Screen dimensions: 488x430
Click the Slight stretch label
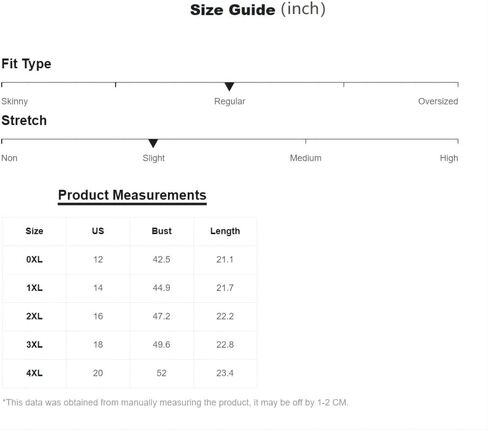pos(154,158)
